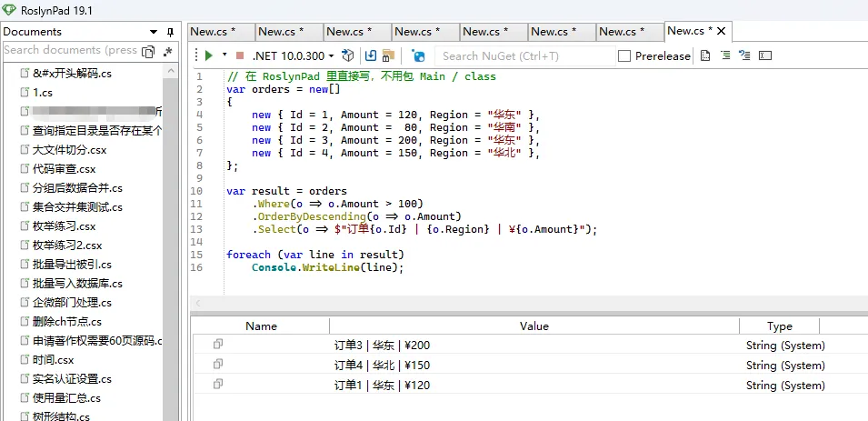Toggle search inside files icon
Image resolution: width=868 pixels, height=421 pixels.
148,52
